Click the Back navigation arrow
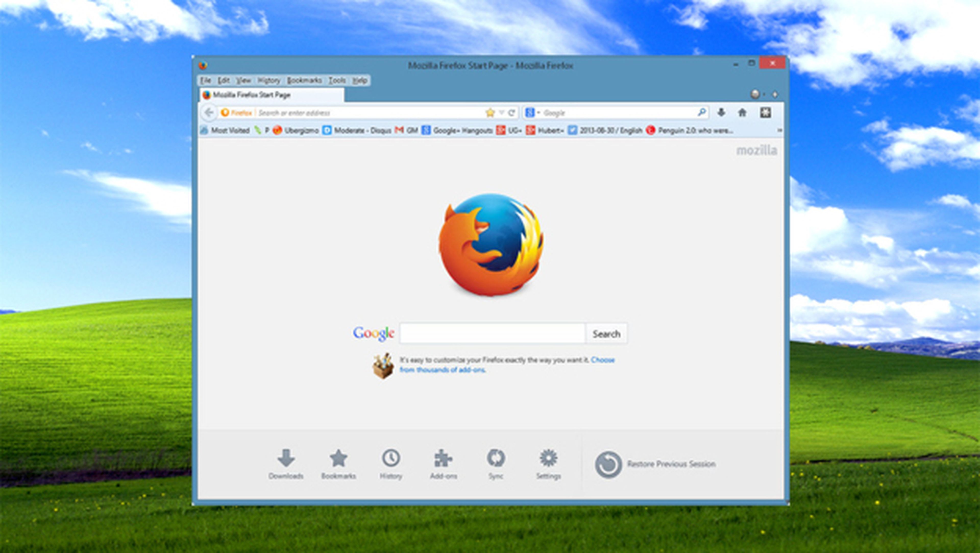The height and width of the screenshot is (553, 980). [209, 113]
